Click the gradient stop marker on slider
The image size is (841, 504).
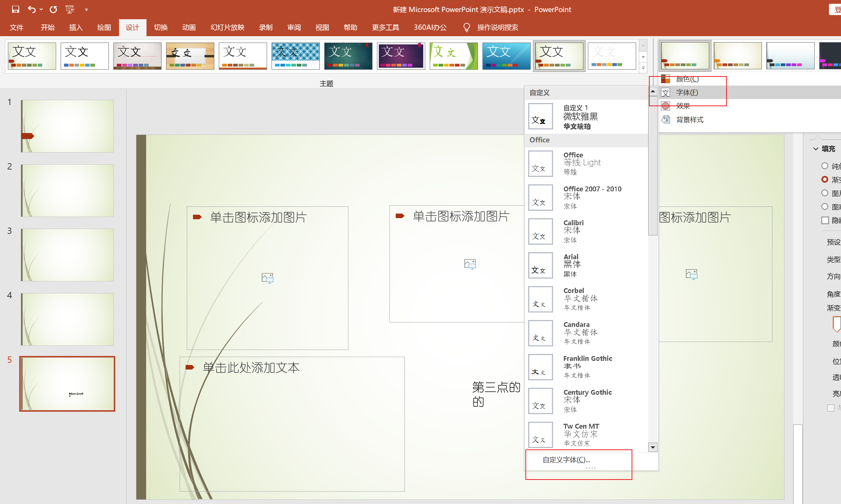[x=836, y=324]
